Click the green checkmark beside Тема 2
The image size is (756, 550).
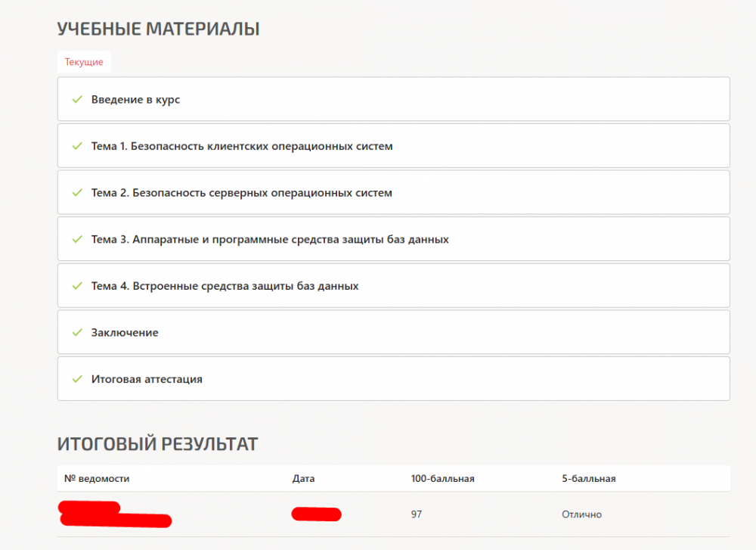tap(76, 193)
